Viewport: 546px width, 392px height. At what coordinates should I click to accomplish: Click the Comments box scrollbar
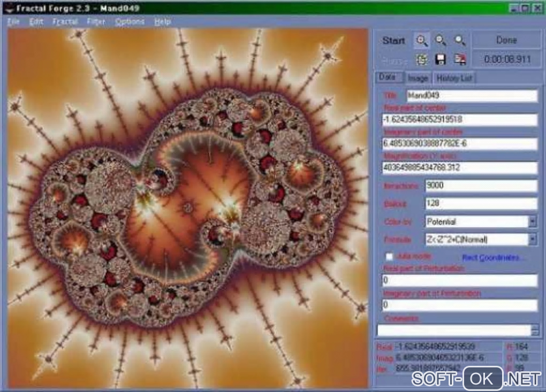[535, 330]
